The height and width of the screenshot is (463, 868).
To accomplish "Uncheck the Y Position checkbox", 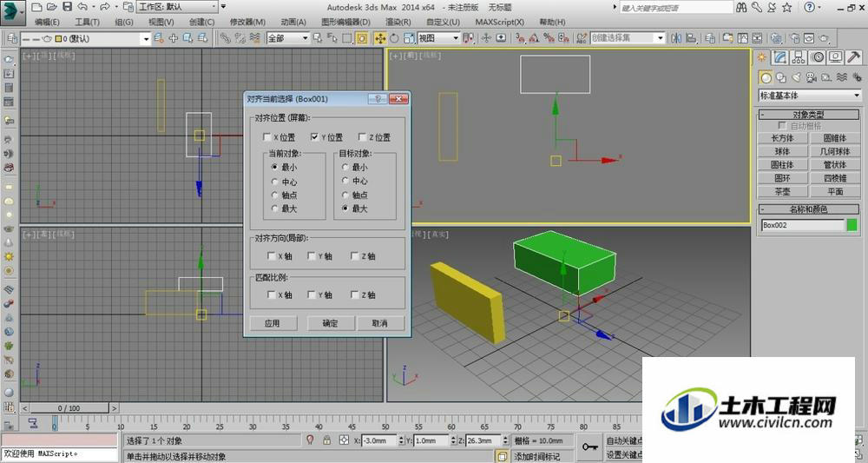I will point(315,136).
